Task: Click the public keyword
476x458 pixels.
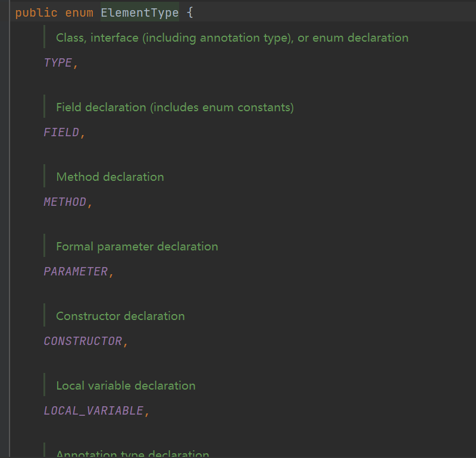Action: coord(36,12)
